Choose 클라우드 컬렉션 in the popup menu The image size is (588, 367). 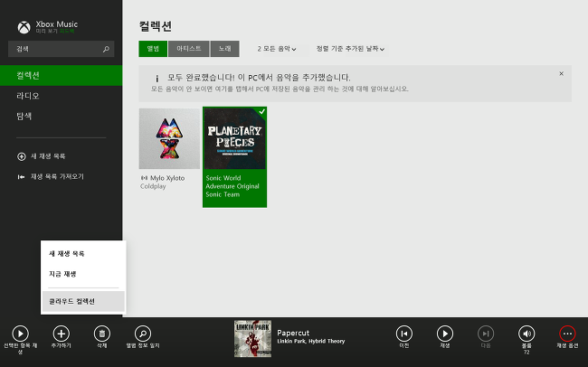click(x=83, y=301)
